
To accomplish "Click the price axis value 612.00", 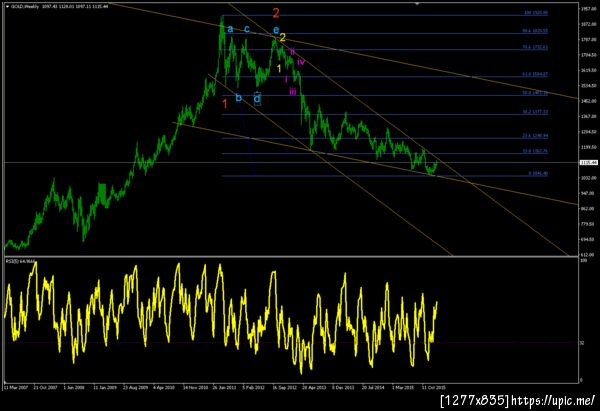I will tap(587, 254).
